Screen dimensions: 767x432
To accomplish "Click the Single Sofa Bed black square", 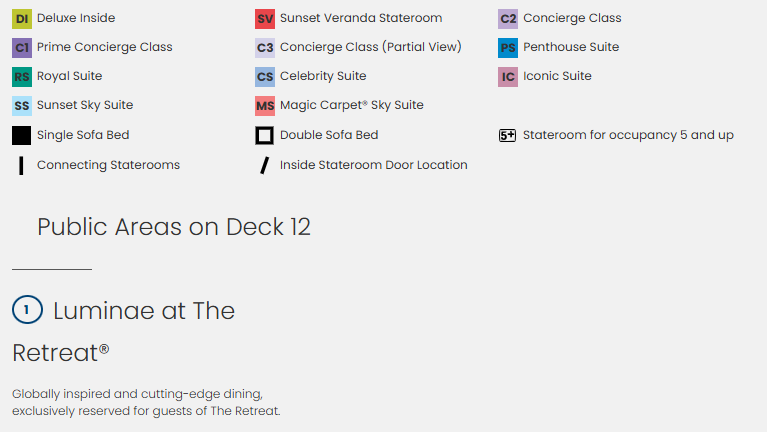I will (x=22, y=135).
